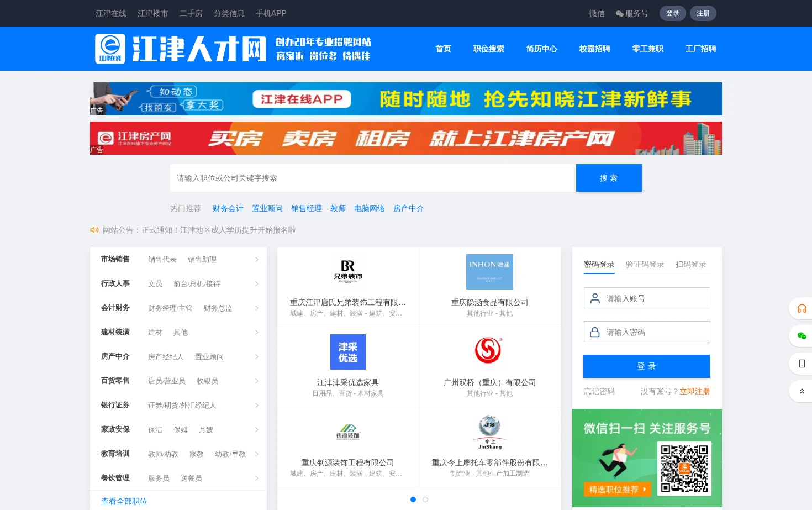Click the 忘记密码 link
The width and height of the screenshot is (812, 510).
(599, 391)
